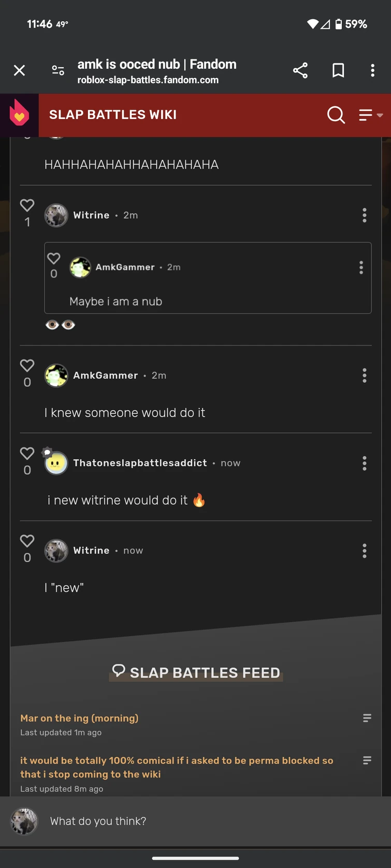Image resolution: width=391 pixels, height=868 pixels.
Task: Open the kebab menu on Witrine's comment
Action: coord(364,215)
